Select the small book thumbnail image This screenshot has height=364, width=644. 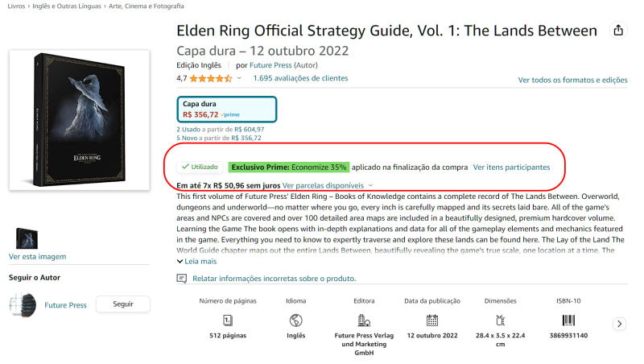28,238
